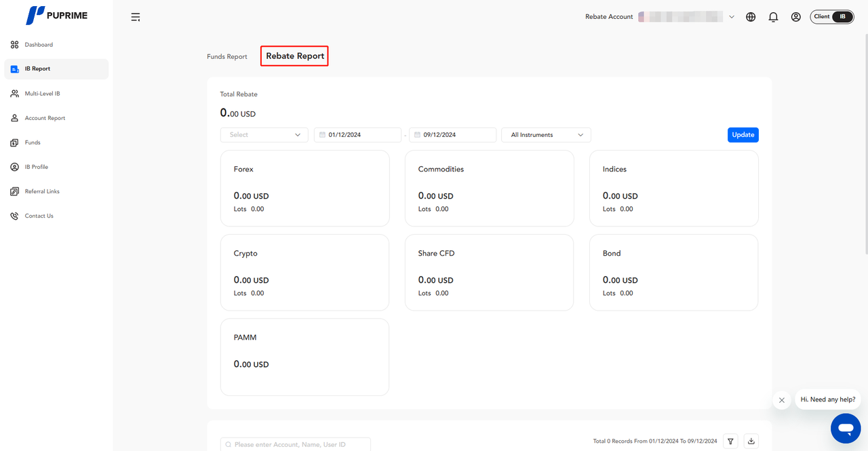Select the Rebate Report tab
Viewport: 868px width, 451px height.
pyautogui.click(x=295, y=56)
